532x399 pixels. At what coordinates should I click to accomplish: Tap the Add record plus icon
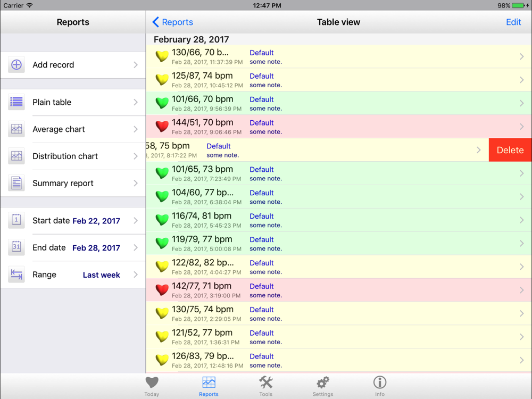coord(16,65)
